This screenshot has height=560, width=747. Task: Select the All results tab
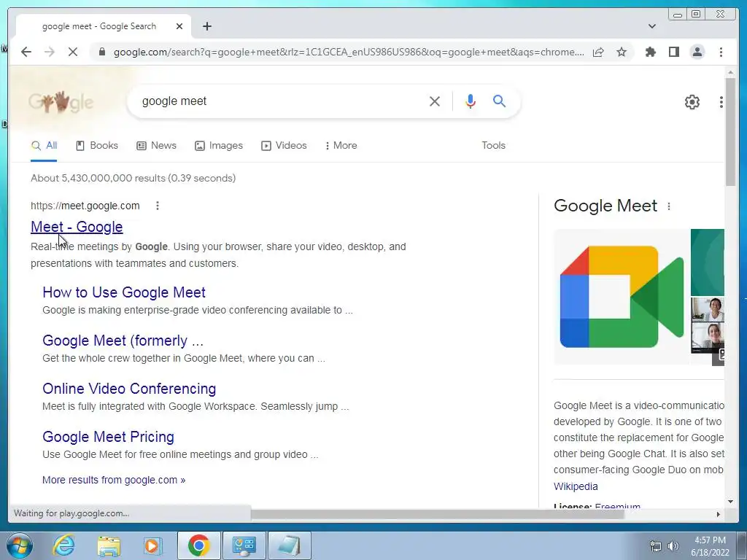pyautogui.click(x=44, y=146)
